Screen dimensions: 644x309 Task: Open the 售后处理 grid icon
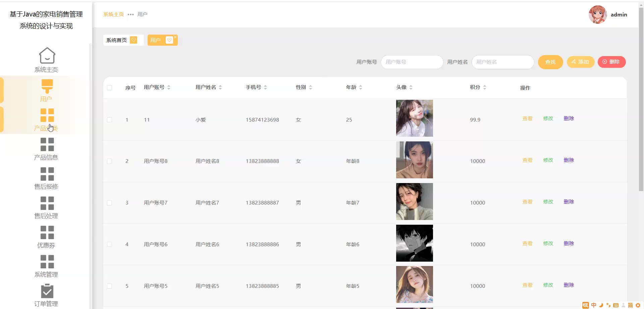47,203
